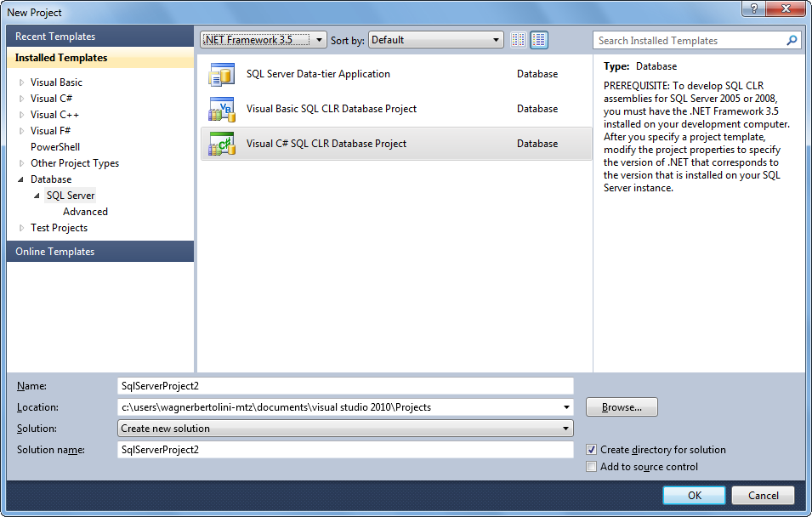
Task: Toggle Create directory for solution checkbox
Action: [592, 450]
